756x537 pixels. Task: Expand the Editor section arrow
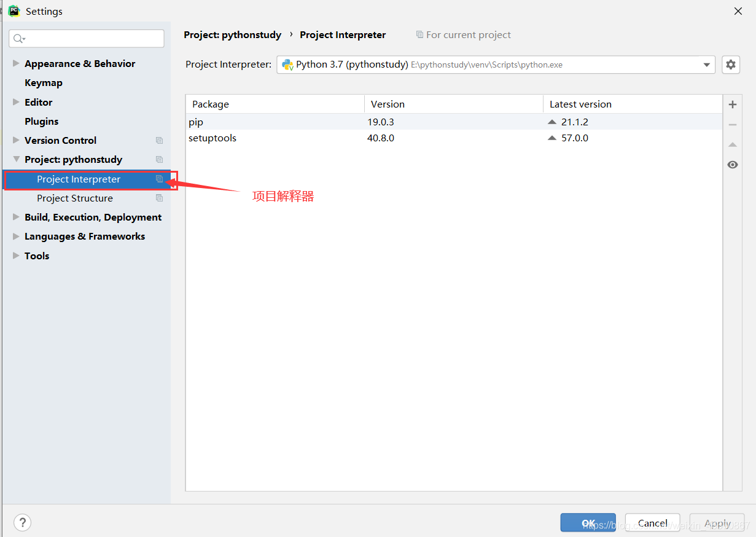[16, 102]
